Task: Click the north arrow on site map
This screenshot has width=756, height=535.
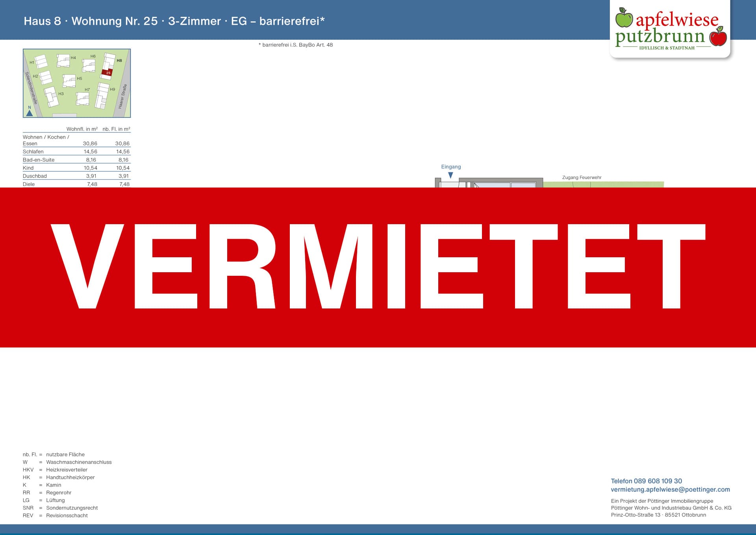Action: coord(30,113)
